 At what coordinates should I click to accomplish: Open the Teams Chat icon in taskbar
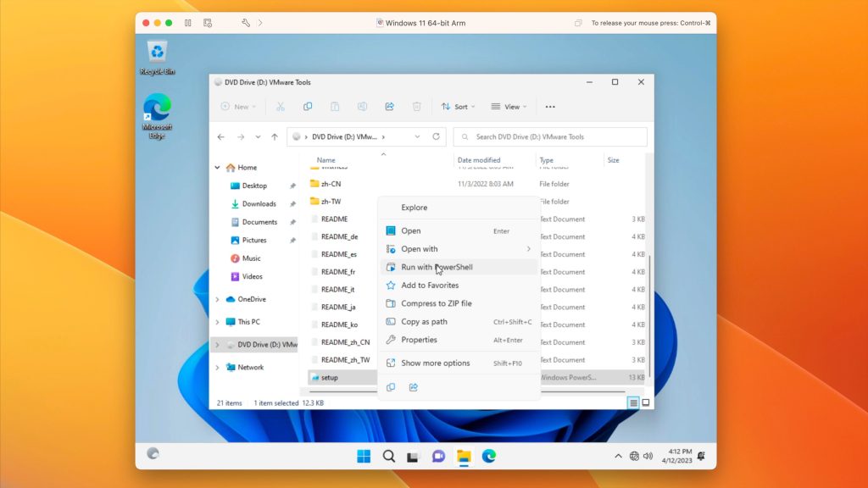point(438,457)
